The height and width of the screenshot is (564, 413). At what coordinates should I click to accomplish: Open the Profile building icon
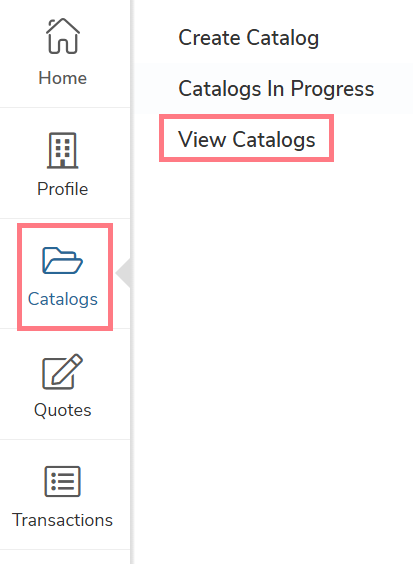[x=63, y=150]
